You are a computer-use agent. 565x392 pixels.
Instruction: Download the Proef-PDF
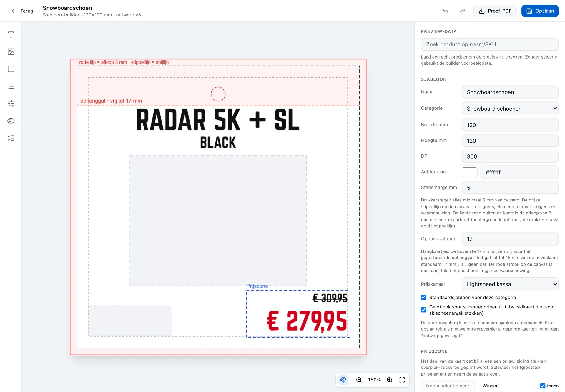495,11
